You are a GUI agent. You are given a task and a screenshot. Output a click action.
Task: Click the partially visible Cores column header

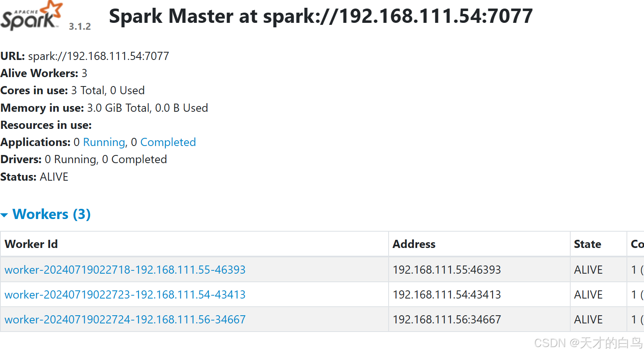[637, 244]
